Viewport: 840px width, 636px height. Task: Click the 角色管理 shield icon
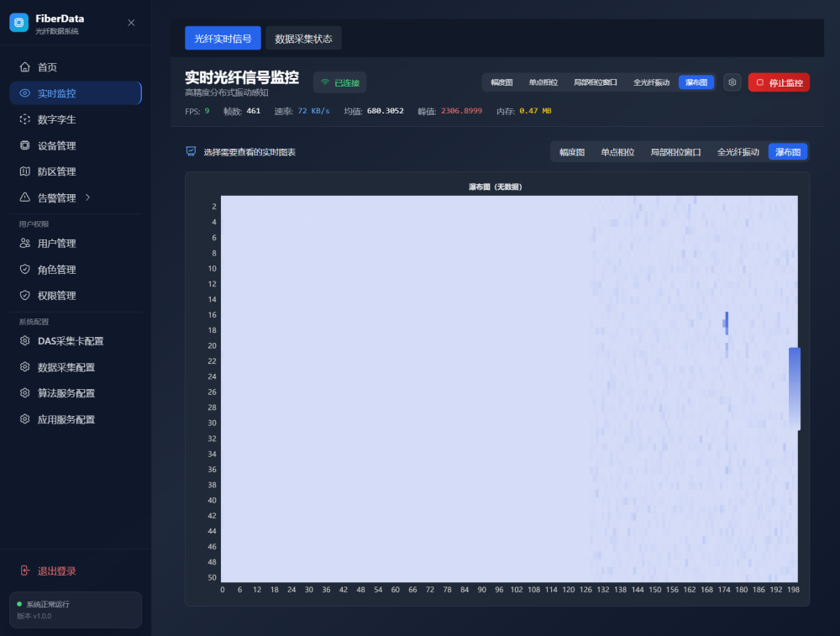(25, 270)
